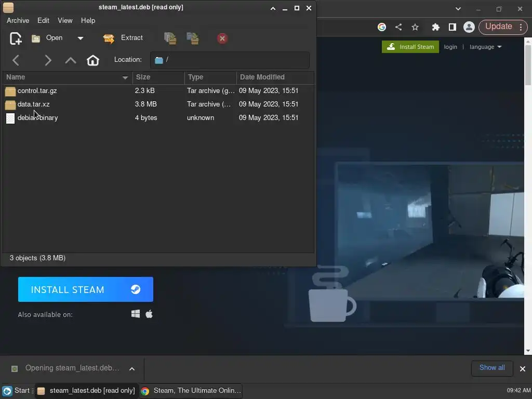Sort by the Name column header
This screenshot has height=399, width=532.
(68, 77)
